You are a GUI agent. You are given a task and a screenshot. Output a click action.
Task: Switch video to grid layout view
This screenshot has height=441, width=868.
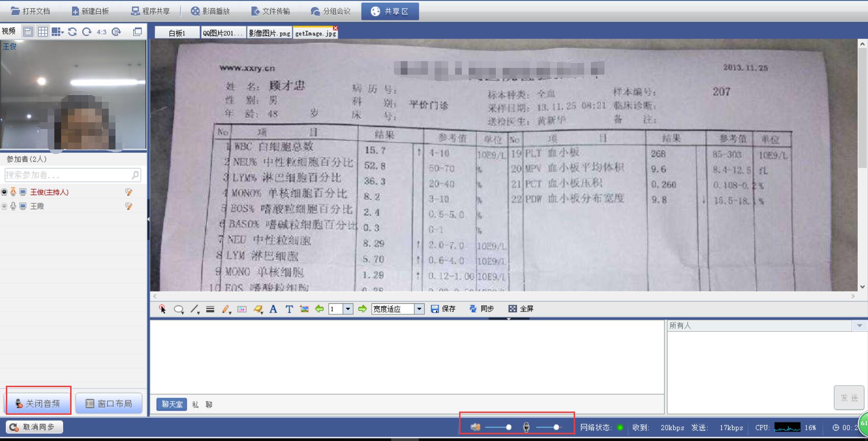43,32
